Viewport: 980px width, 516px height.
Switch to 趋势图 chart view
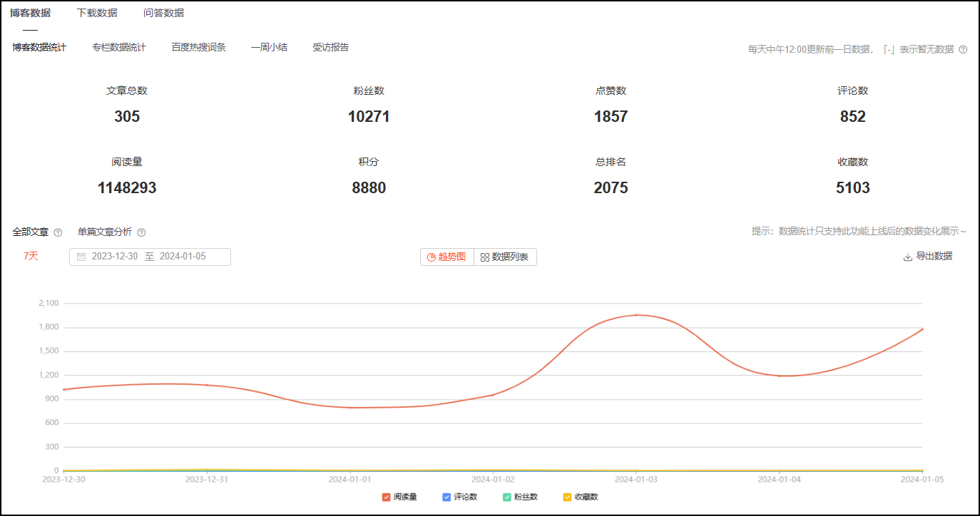coord(447,257)
